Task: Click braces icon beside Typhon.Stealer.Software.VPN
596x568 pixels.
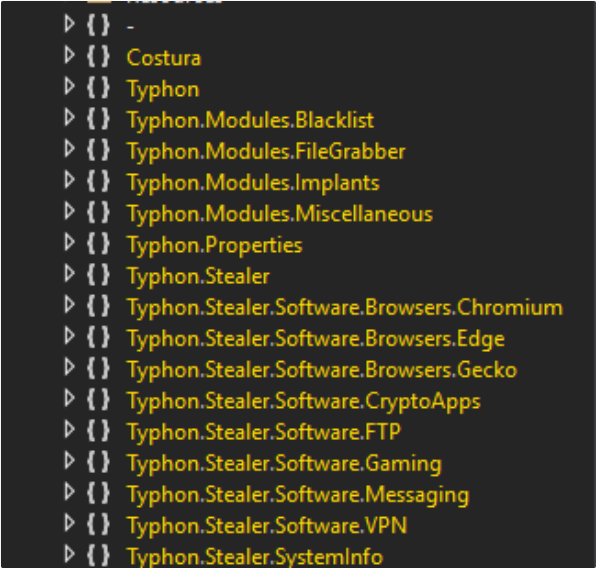Action: pos(98,524)
